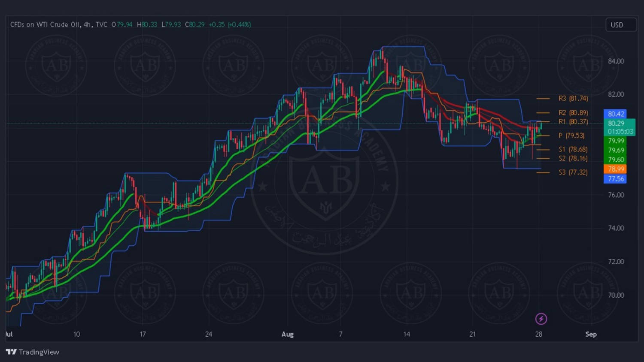Open the USD currency selector
This screenshot has height=362, width=644.
pos(620,25)
